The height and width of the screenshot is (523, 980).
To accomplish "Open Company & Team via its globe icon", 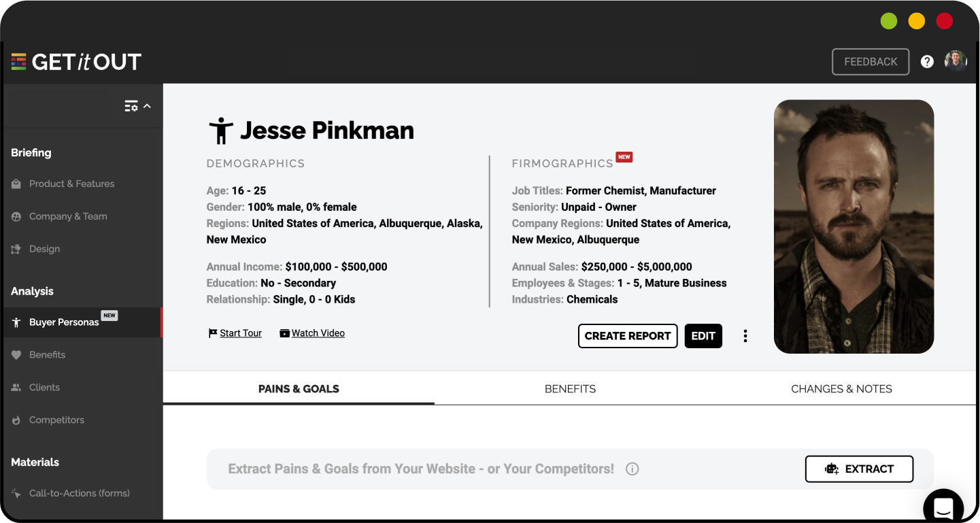I will (x=15, y=216).
